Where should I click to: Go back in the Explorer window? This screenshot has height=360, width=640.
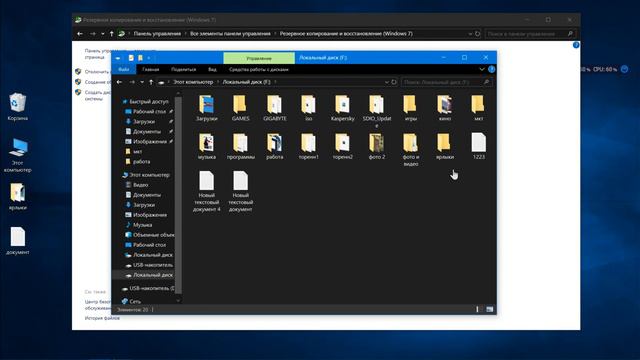coord(119,82)
